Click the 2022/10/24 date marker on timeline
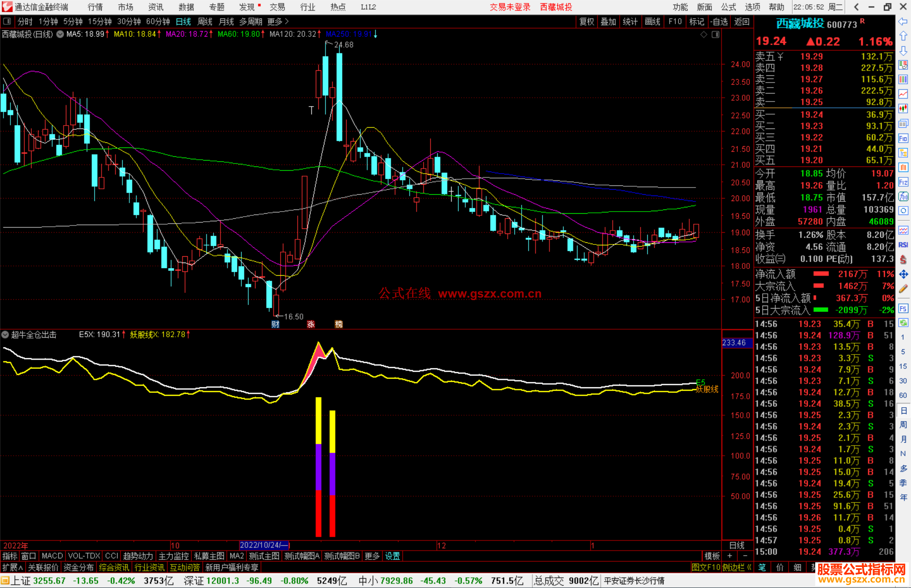 [264, 545]
